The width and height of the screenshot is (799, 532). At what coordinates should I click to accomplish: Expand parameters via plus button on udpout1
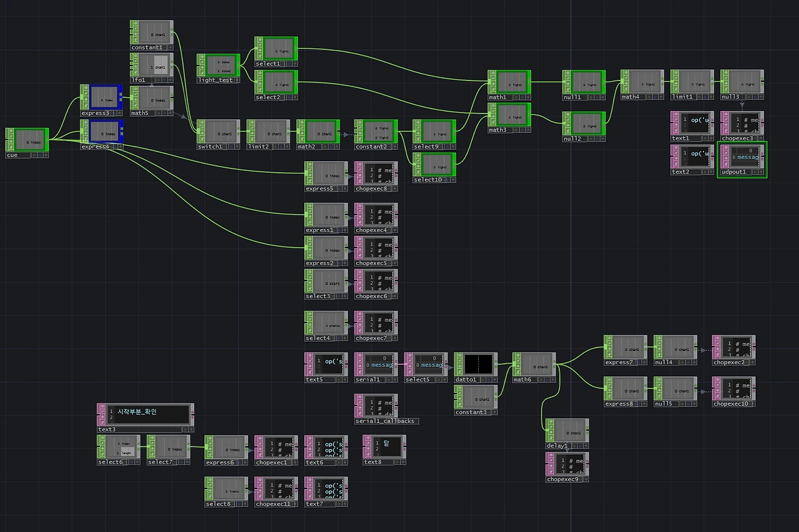pyautogui.click(x=761, y=172)
